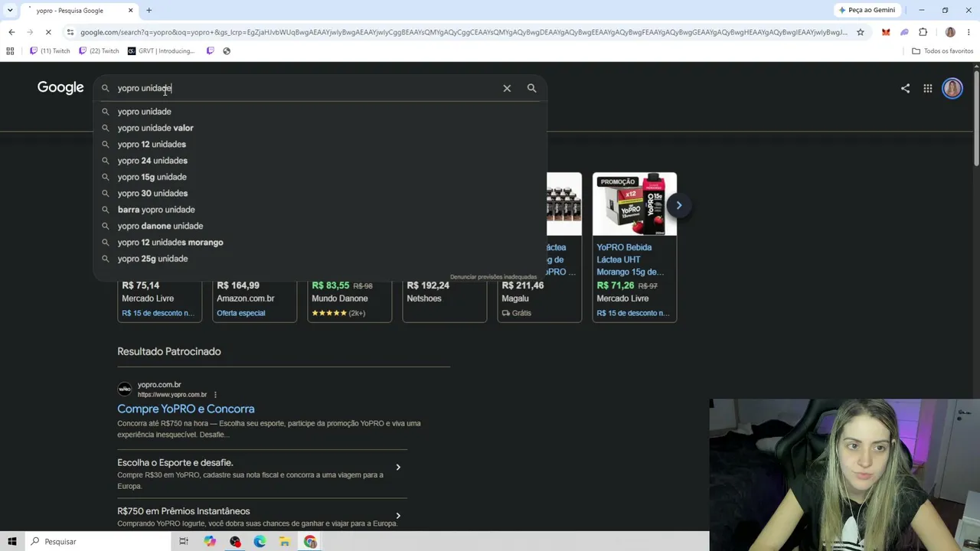Open the bookmarks apps grid shortcut

point(10,51)
